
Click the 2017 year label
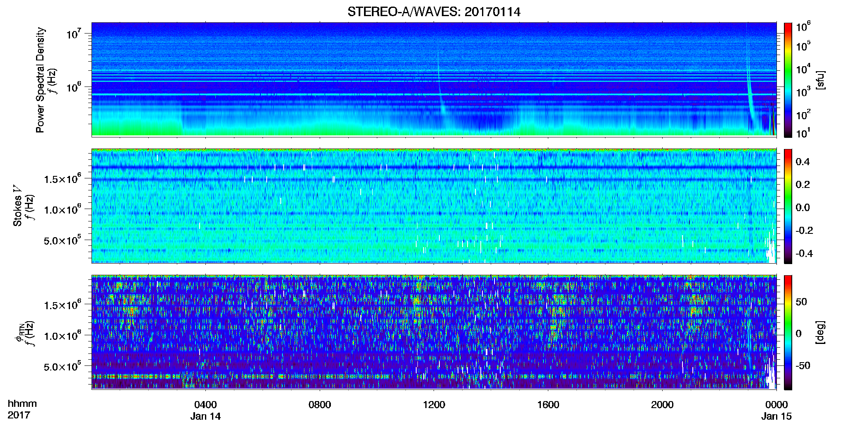pyautogui.click(x=19, y=415)
